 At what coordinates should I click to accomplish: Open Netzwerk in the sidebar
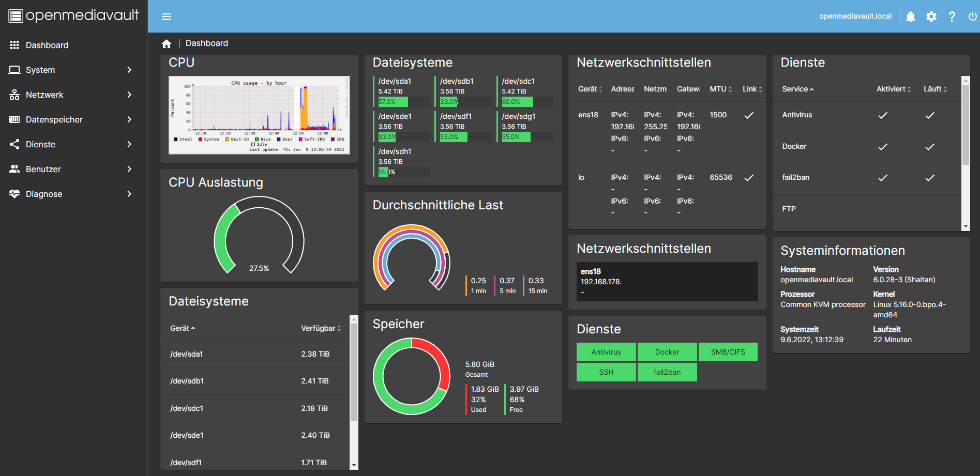pyautogui.click(x=74, y=95)
